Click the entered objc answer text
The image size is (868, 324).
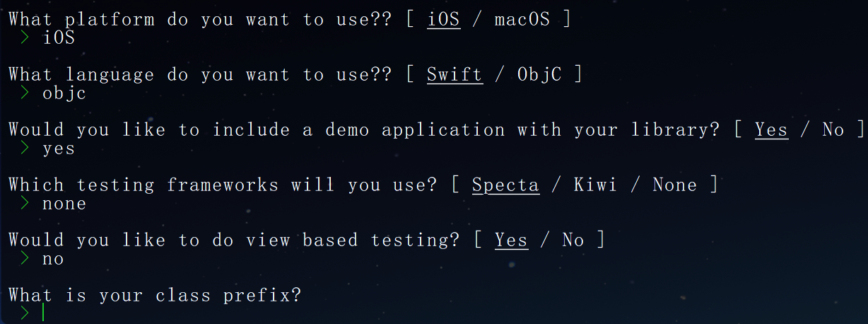click(64, 93)
